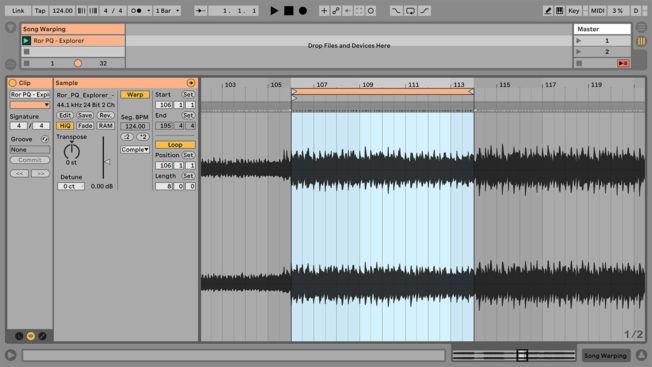
Task: Click Set next to Start
Action: tap(188, 95)
